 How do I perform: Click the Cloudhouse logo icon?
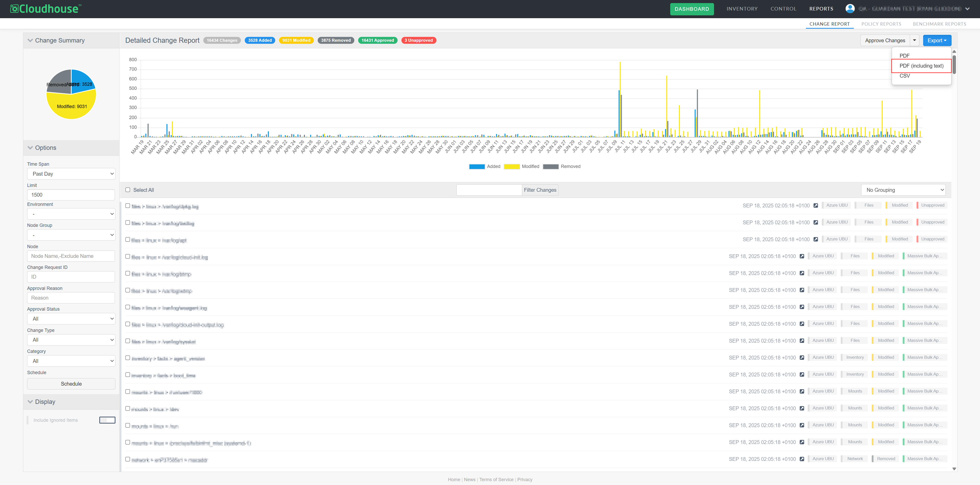[x=14, y=9]
